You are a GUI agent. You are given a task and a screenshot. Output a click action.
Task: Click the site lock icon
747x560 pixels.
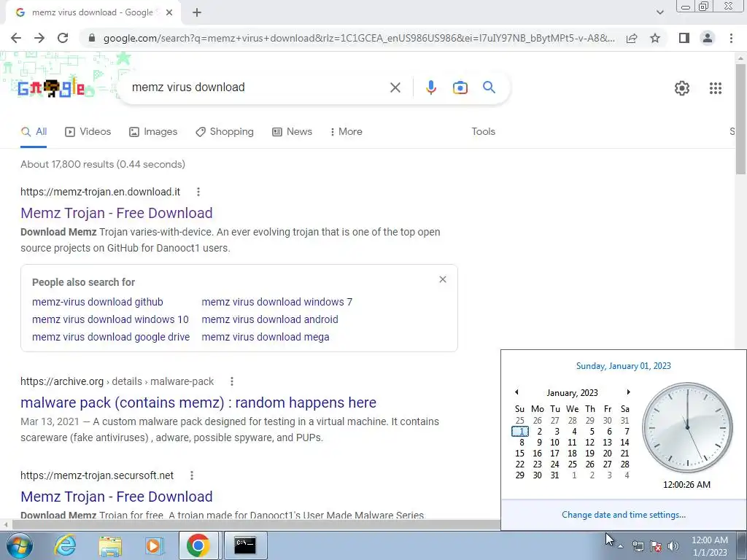[92, 38]
